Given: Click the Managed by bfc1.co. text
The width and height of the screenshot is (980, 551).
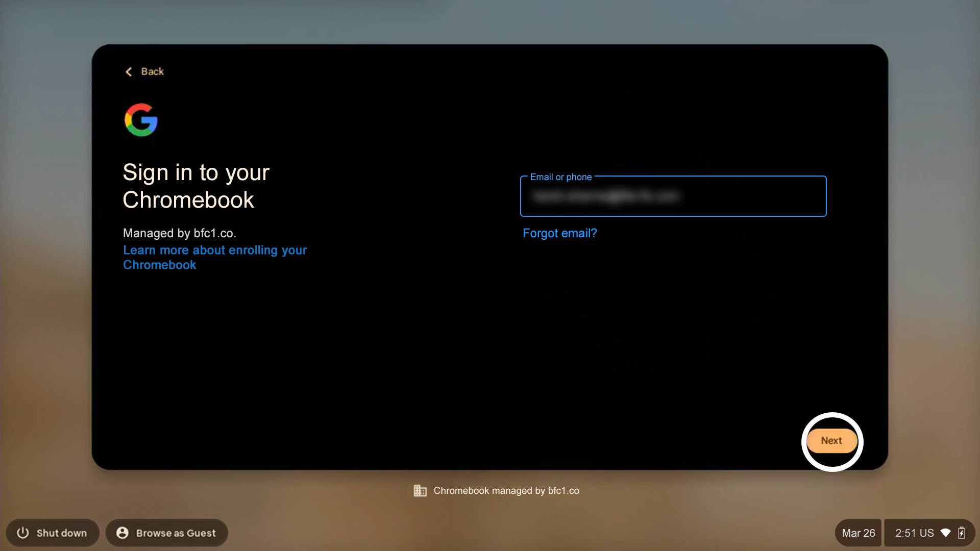Looking at the screenshot, I should [x=180, y=233].
